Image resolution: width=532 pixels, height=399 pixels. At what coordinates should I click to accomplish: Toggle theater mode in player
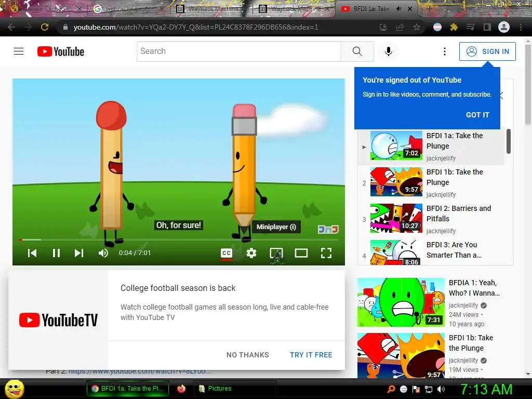coord(301,253)
